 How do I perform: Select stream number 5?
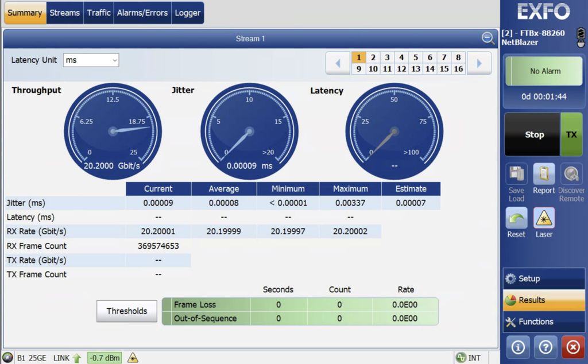(416, 57)
